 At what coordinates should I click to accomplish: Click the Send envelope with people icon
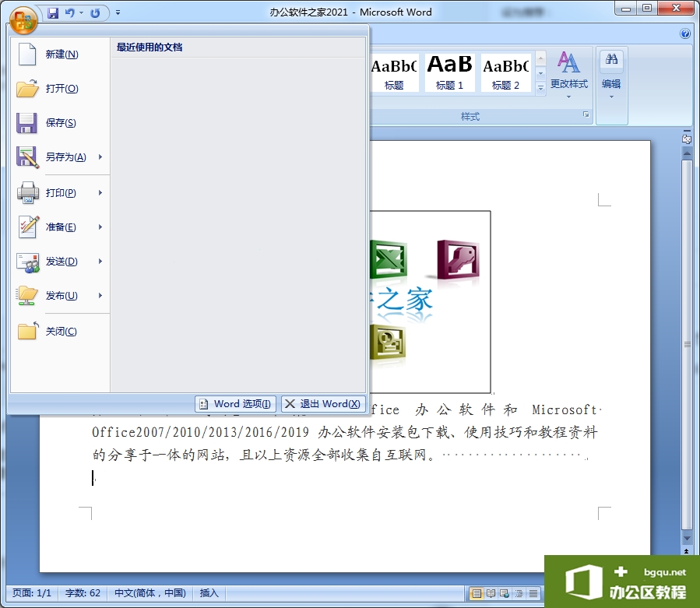click(x=28, y=262)
